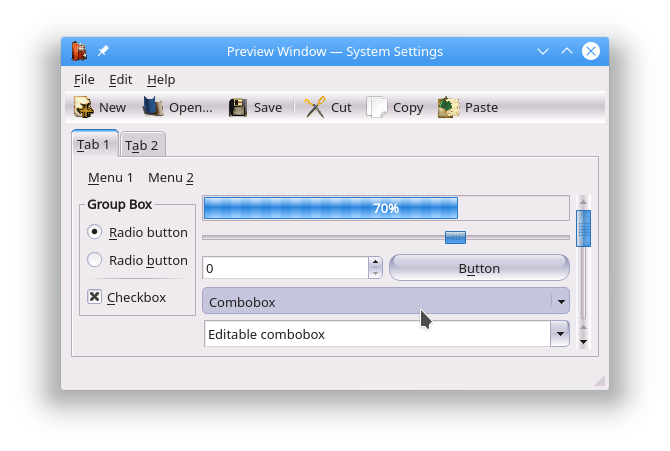670x451 pixels.
Task: Switch to Tab 1
Action: (94, 144)
